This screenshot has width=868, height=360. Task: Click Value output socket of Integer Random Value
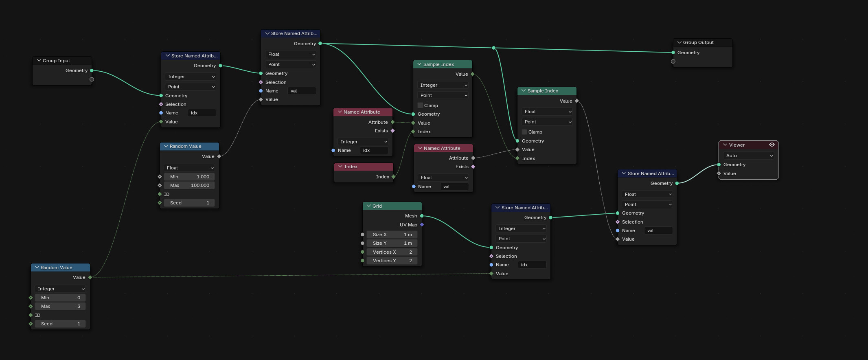click(x=90, y=277)
